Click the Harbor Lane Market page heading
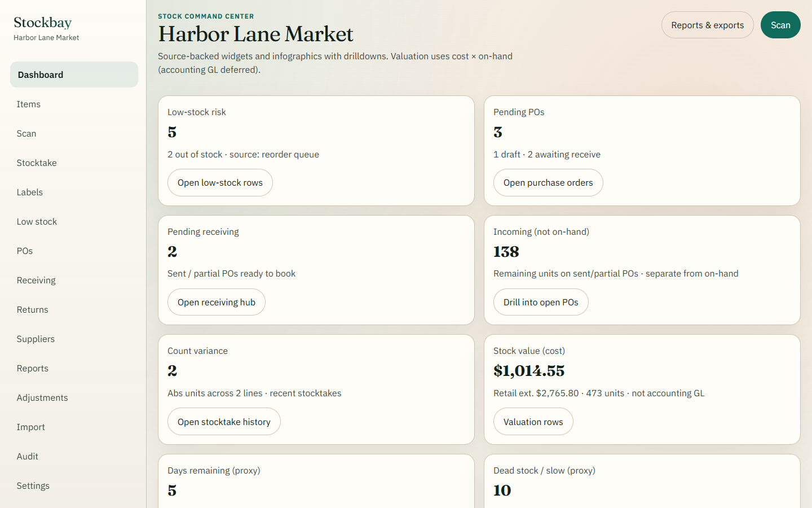Viewport: 812px width, 508px height. point(255,34)
